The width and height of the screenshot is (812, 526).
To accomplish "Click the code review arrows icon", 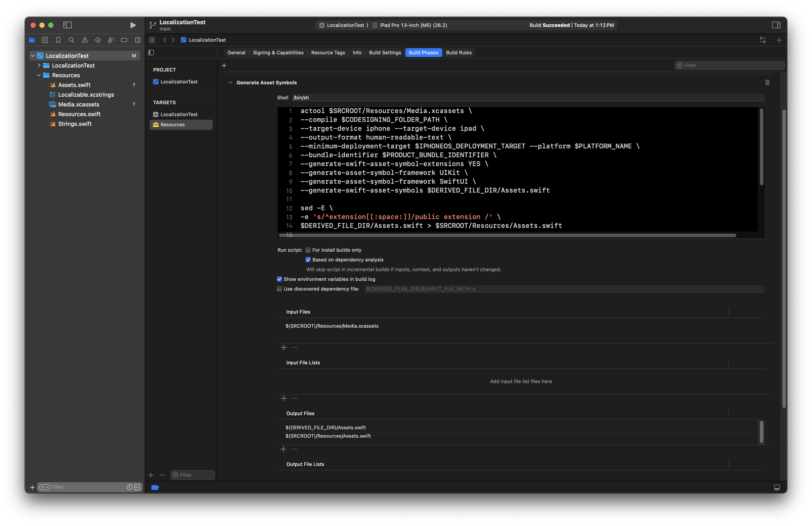I will coord(763,40).
